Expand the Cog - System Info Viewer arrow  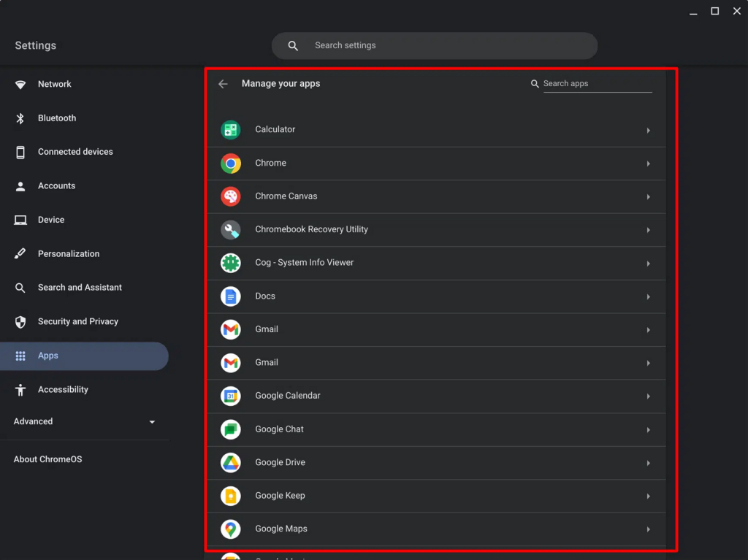649,264
